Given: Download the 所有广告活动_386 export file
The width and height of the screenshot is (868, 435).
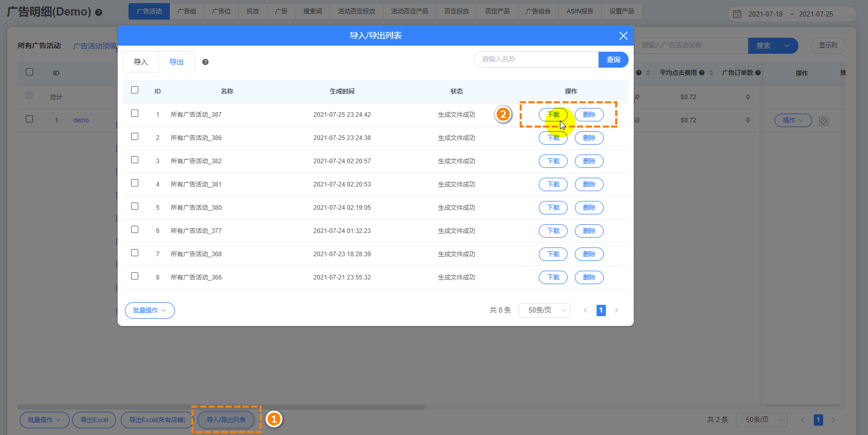Looking at the screenshot, I should [553, 138].
